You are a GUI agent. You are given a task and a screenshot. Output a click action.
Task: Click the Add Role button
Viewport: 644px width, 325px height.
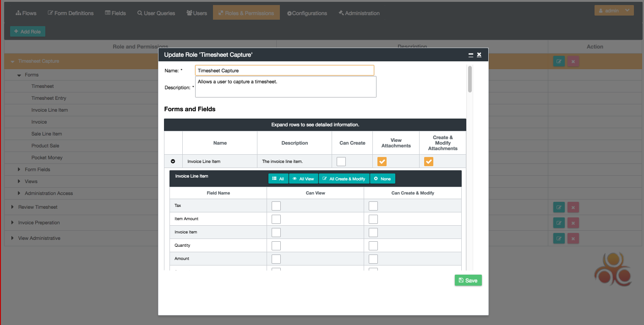28,32
